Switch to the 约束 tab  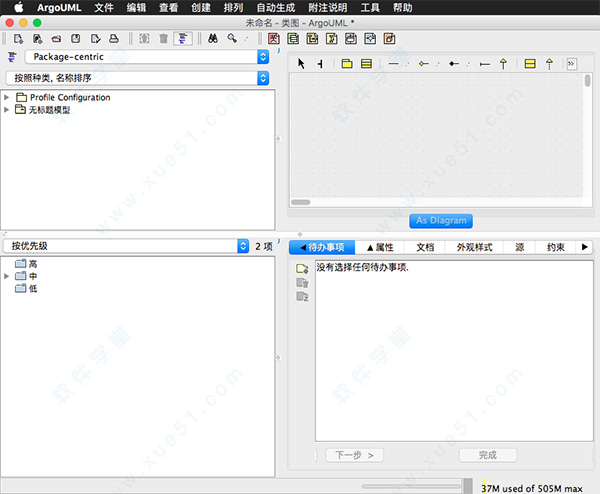pyautogui.click(x=556, y=248)
